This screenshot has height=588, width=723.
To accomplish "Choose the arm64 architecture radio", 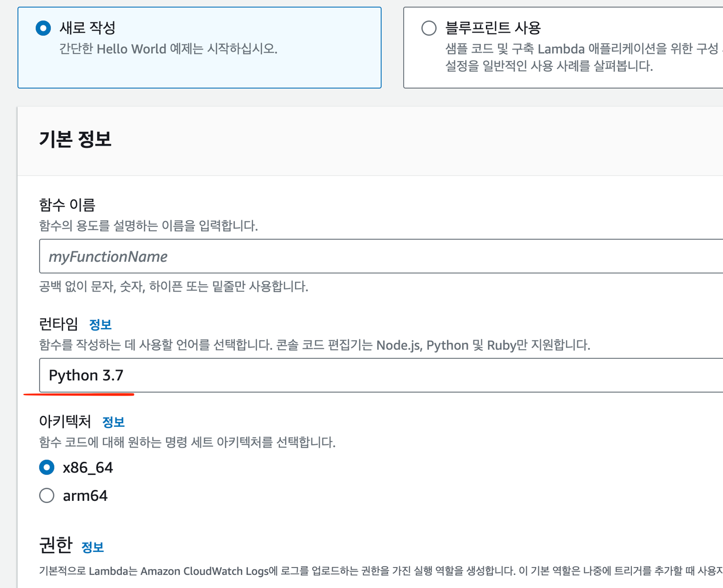I will [x=47, y=495].
